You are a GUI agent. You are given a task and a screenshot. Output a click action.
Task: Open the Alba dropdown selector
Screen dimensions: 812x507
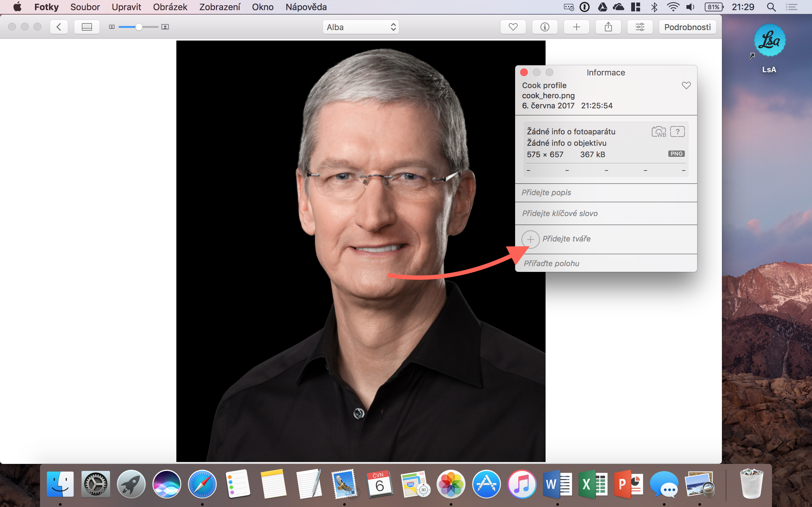pyautogui.click(x=361, y=27)
